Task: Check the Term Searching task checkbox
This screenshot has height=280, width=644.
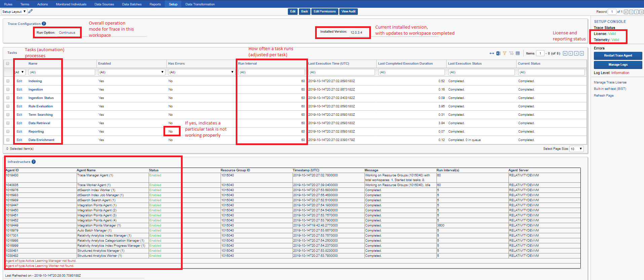Action: point(8,115)
